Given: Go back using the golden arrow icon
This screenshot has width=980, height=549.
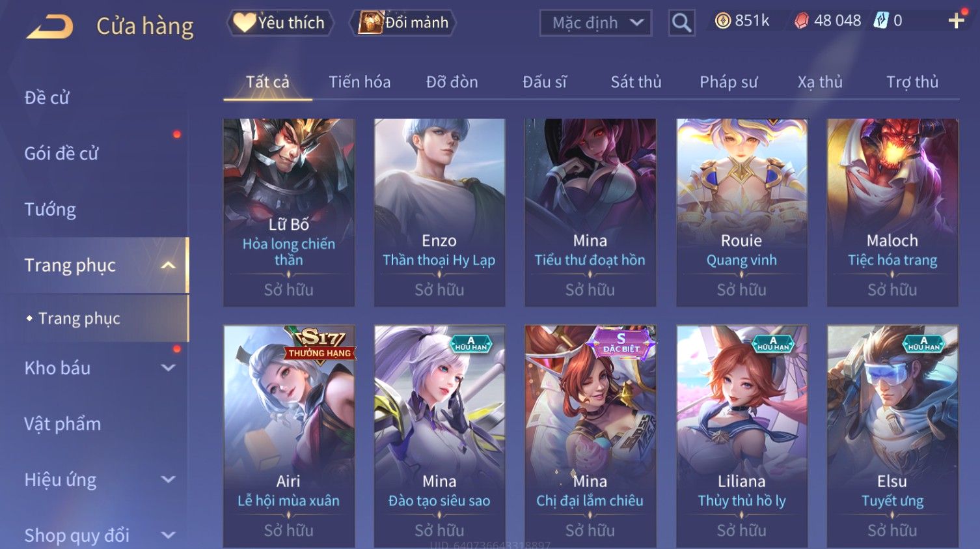Looking at the screenshot, I should tap(50, 26).
